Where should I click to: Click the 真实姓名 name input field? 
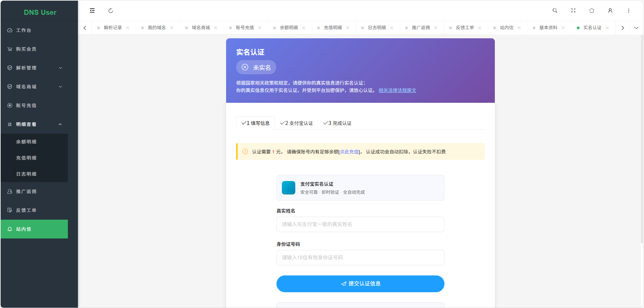(x=360, y=224)
